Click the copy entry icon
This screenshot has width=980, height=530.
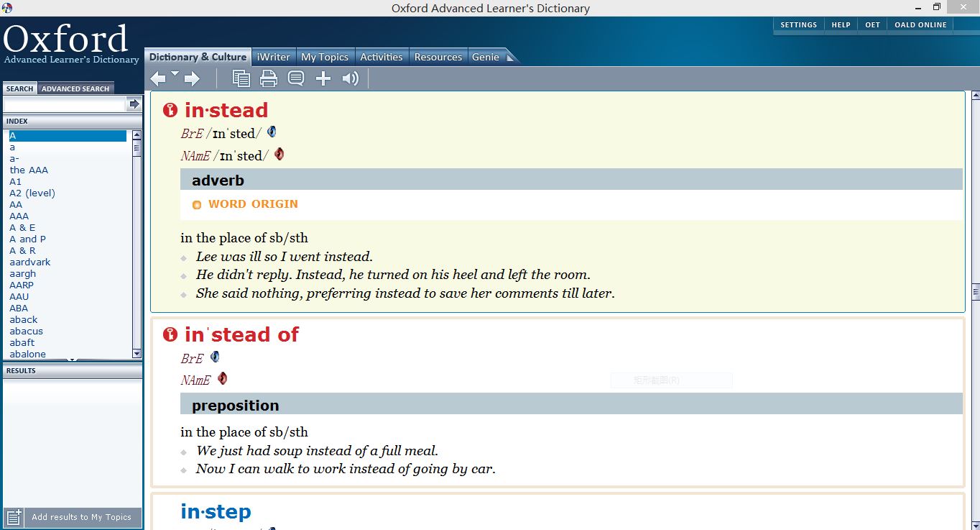tap(241, 78)
